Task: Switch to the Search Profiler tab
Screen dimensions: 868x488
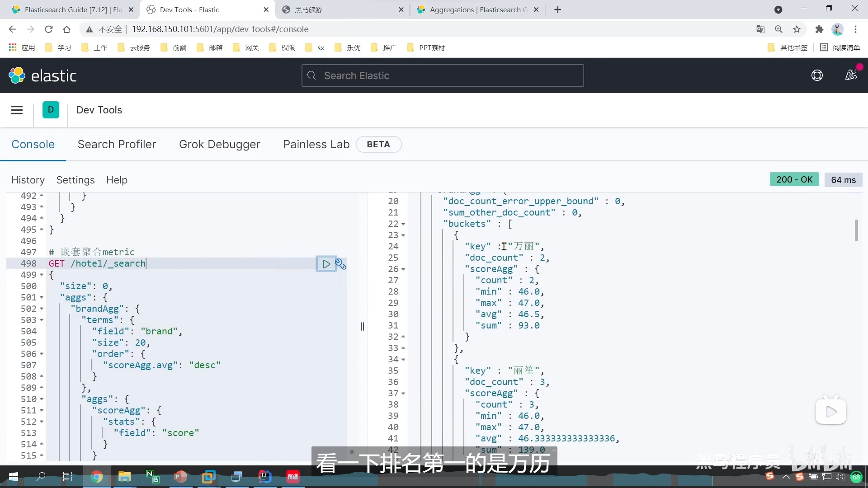Action: click(x=117, y=145)
